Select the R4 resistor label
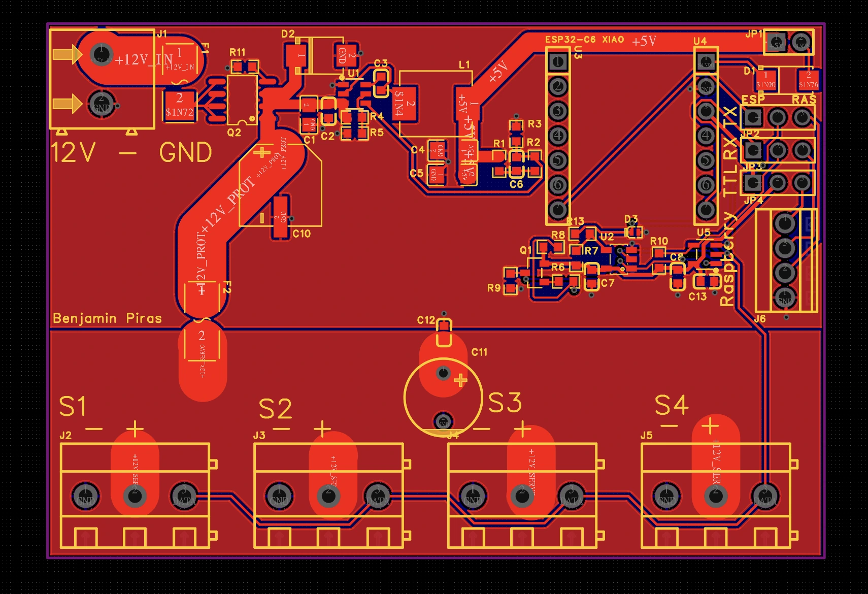This screenshot has width=868, height=594. [x=377, y=116]
